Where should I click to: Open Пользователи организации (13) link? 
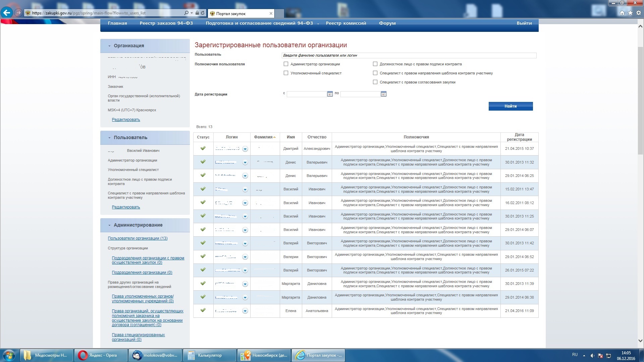(x=138, y=238)
